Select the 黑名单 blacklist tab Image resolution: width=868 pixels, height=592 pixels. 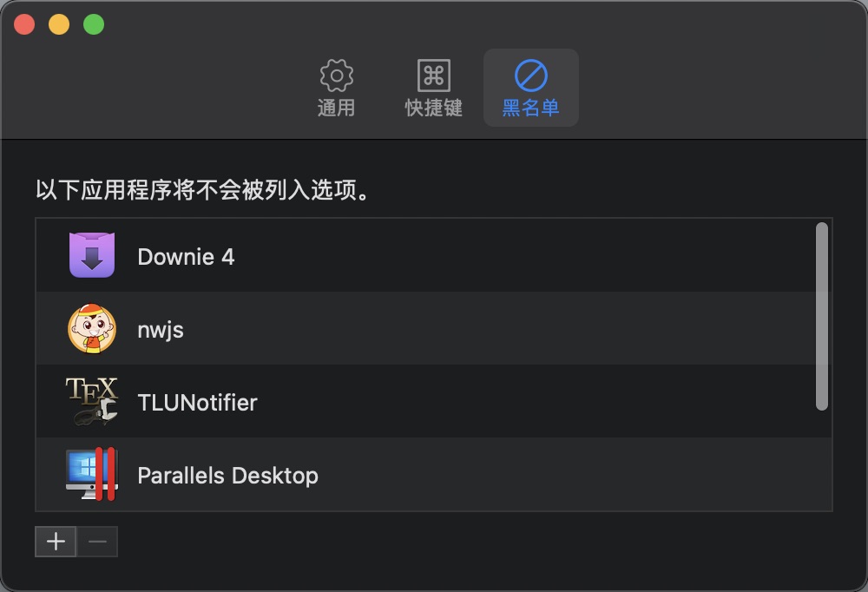pos(531,88)
